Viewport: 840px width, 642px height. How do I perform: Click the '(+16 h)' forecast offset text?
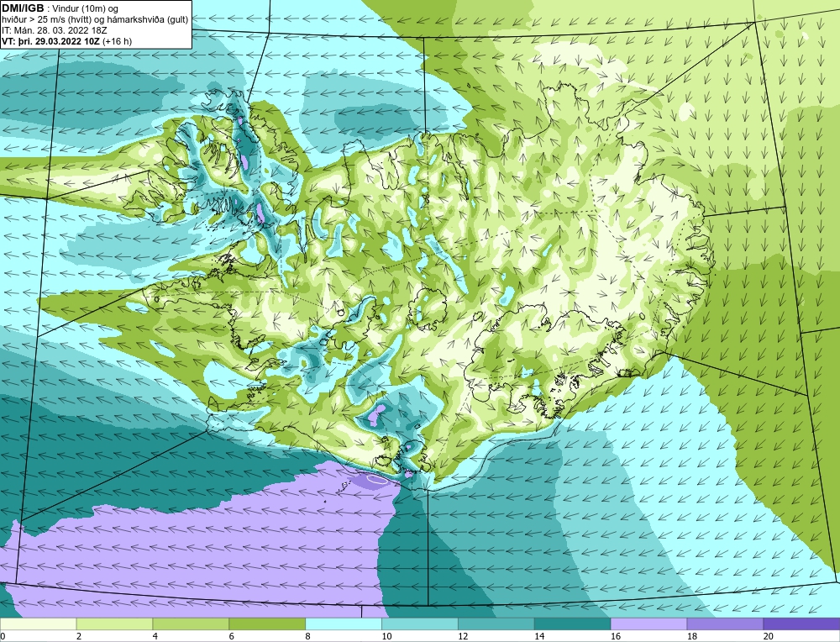click(x=118, y=40)
